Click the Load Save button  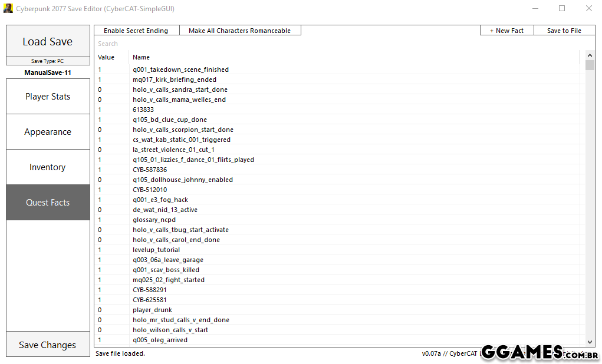coord(47,41)
